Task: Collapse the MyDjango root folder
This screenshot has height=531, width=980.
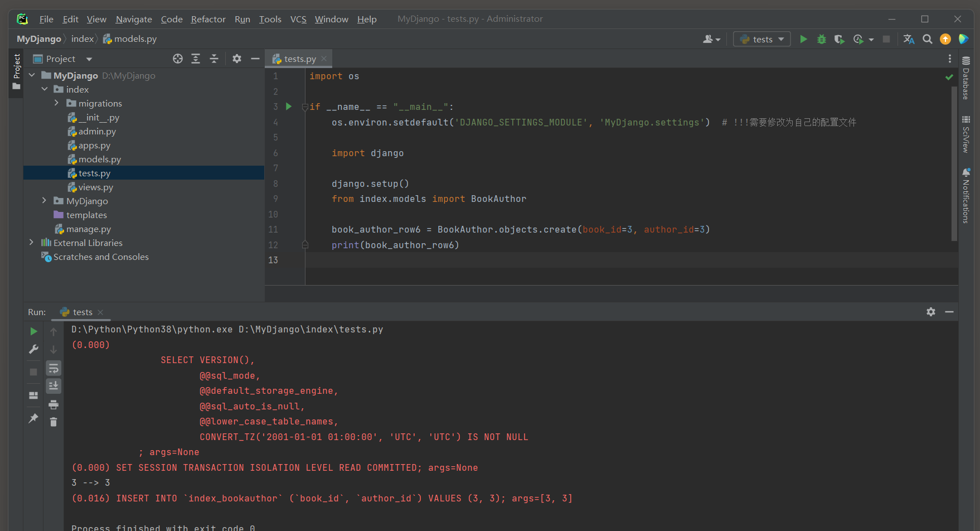Action: 32,75
